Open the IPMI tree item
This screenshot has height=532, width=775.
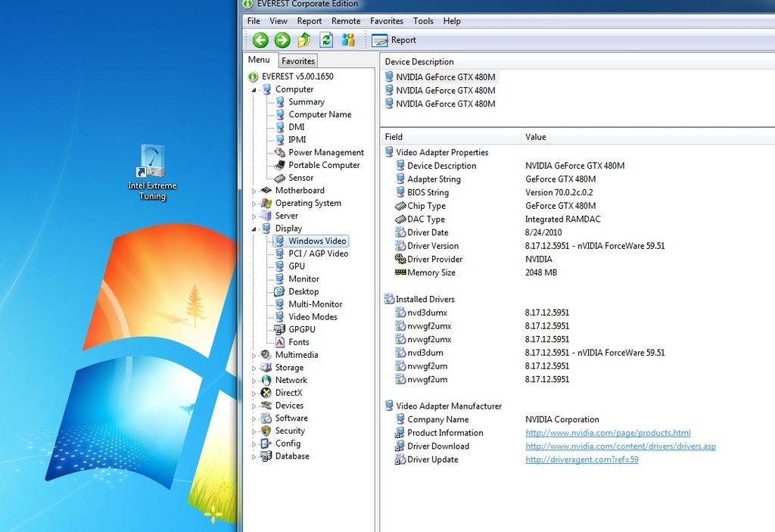point(297,139)
